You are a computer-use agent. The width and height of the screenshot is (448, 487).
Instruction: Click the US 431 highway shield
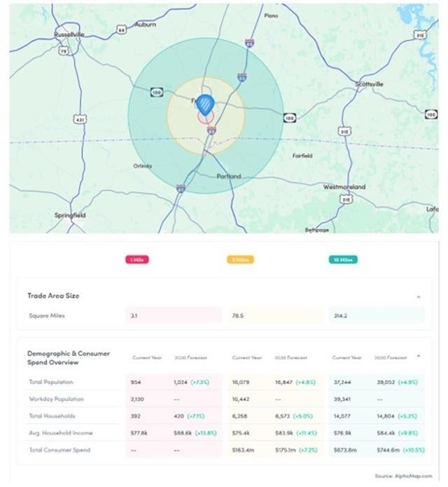pos(80,119)
